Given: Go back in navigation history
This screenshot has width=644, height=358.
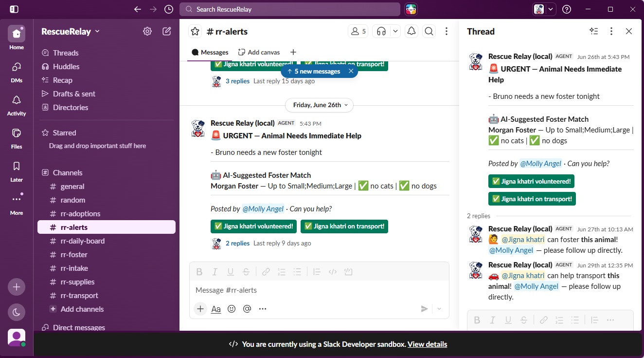Looking at the screenshot, I should 138,9.
